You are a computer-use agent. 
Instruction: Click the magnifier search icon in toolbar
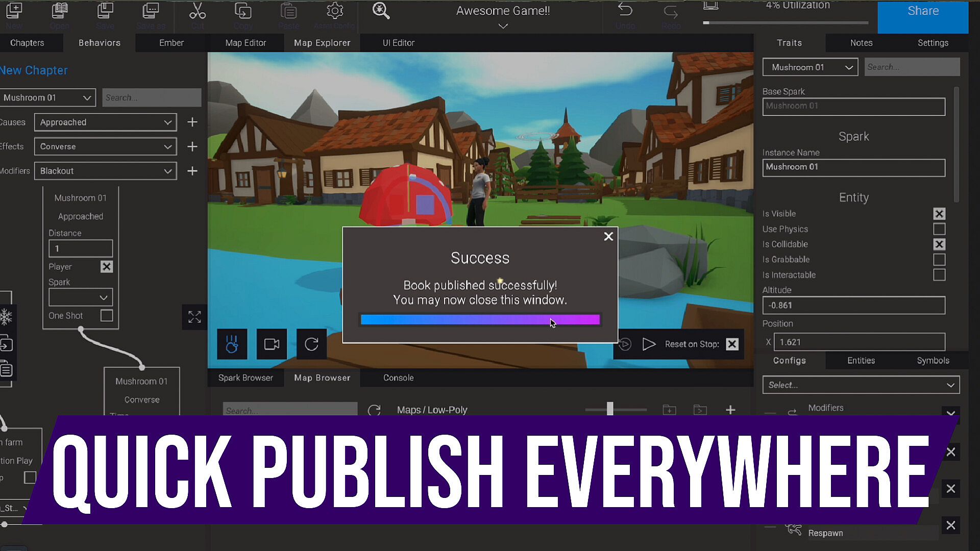[x=381, y=11]
